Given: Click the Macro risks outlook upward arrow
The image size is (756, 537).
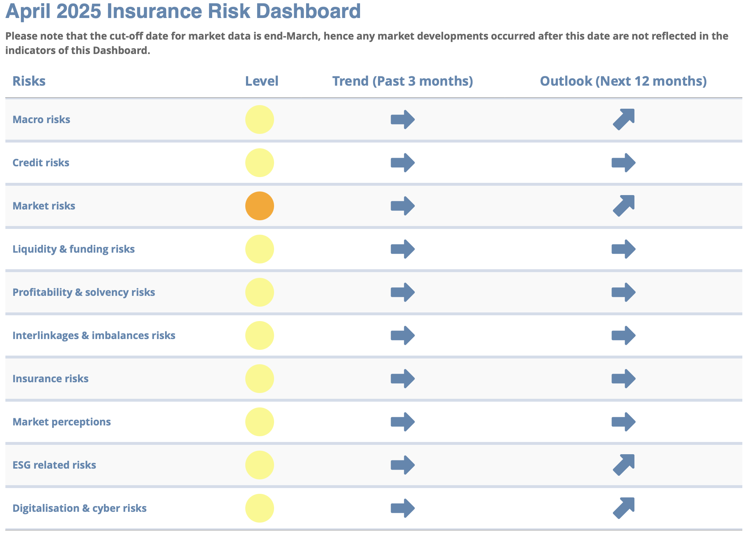Looking at the screenshot, I should (624, 119).
